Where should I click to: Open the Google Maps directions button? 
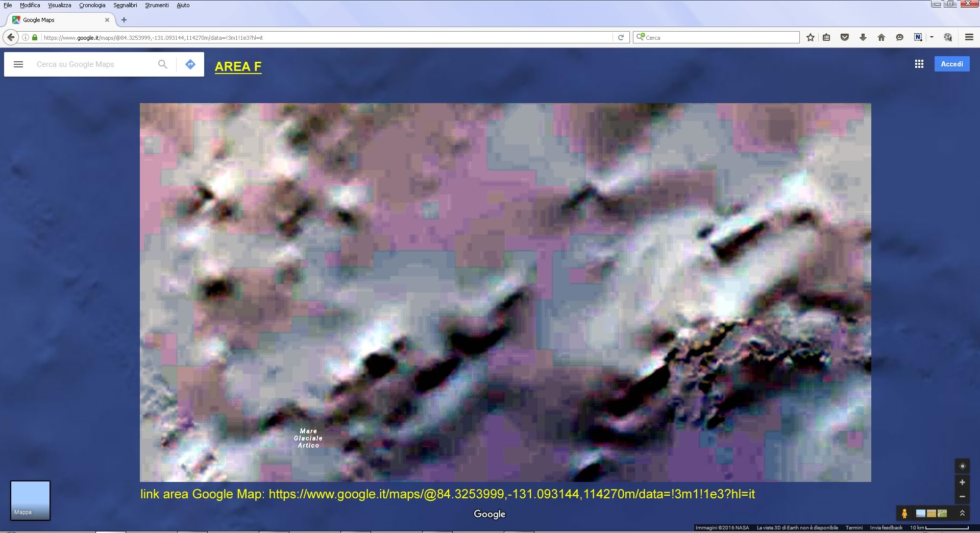coord(190,64)
